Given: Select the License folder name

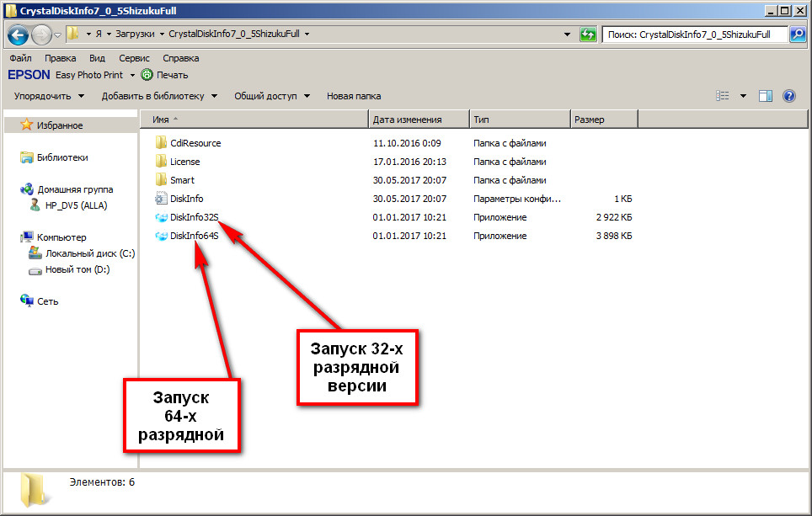Looking at the screenshot, I should 184,162.
